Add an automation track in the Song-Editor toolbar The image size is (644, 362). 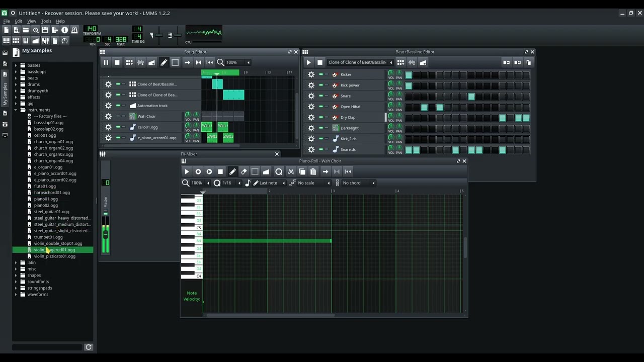pyautogui.click(x=151, y=62)
